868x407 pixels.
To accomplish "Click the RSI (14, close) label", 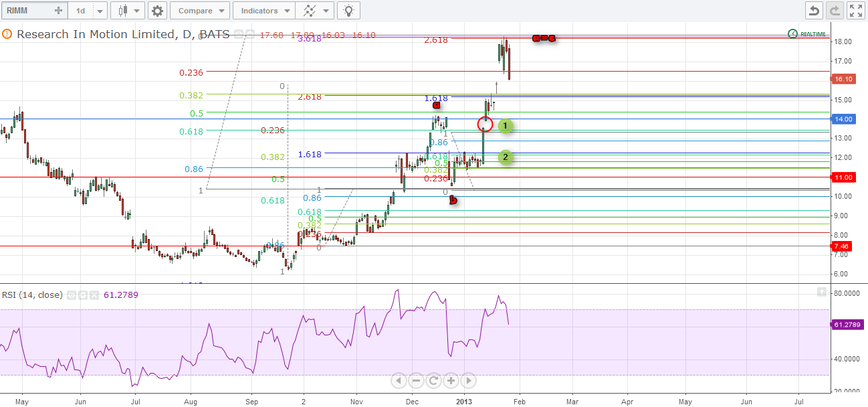I will coord(32,295).
